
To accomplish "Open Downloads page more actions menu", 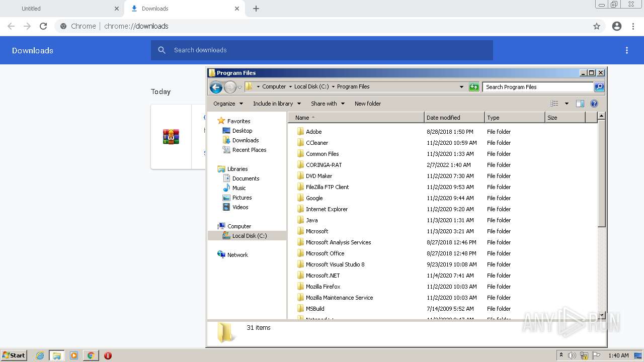I will click(627, 50).
